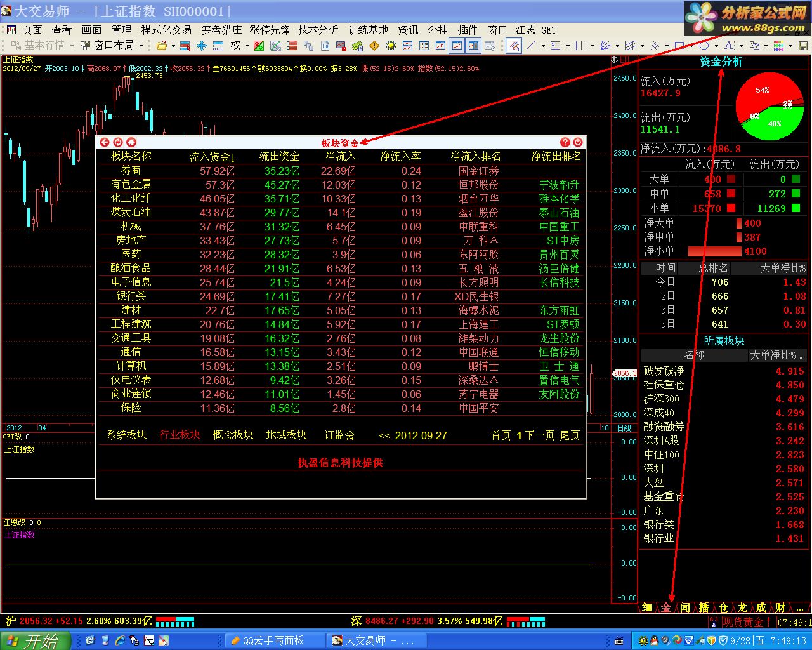812x650 pixels.
Task: Select the 龙 tab at panel bottom
Action: click(742, 607)
